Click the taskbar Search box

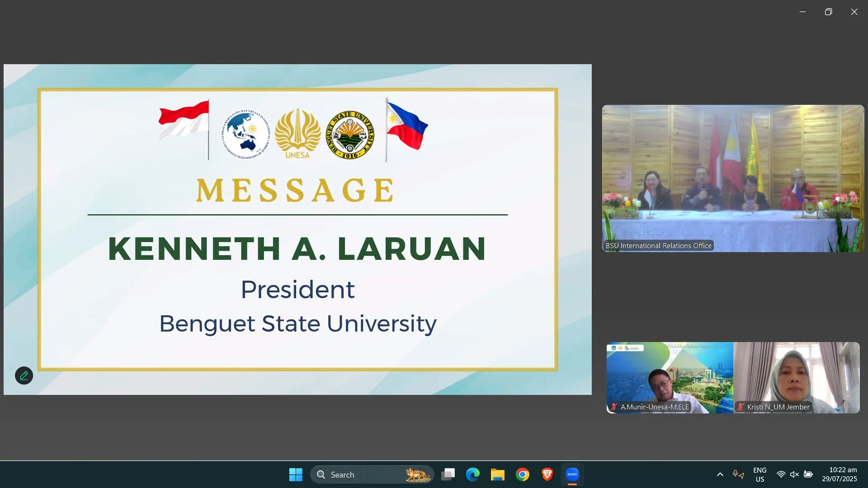click(x=372, y=474)
